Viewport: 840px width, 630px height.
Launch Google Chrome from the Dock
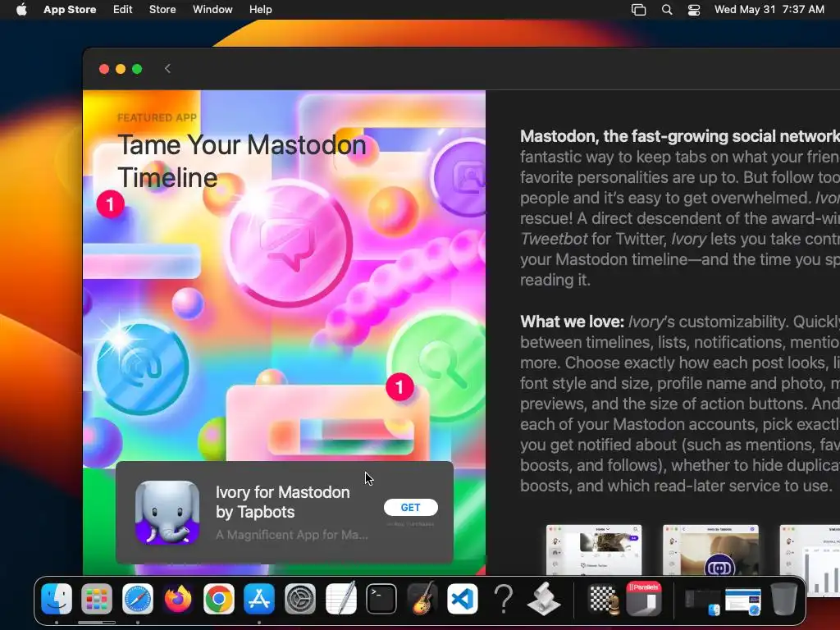pos(218,598)
